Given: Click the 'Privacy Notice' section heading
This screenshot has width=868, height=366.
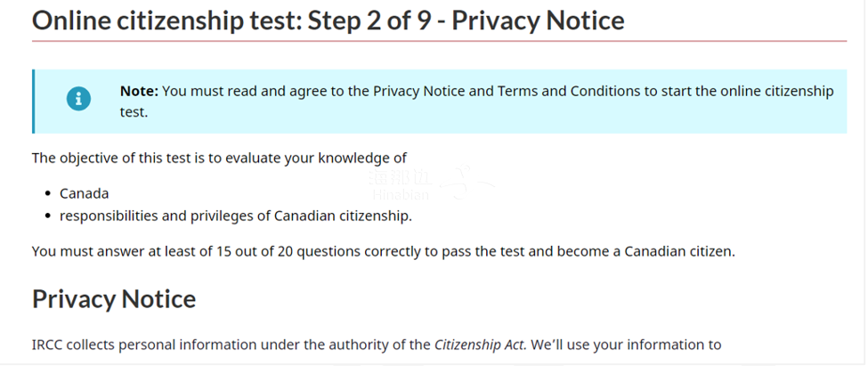Looking at the screenshot, I should click(114, 298).
